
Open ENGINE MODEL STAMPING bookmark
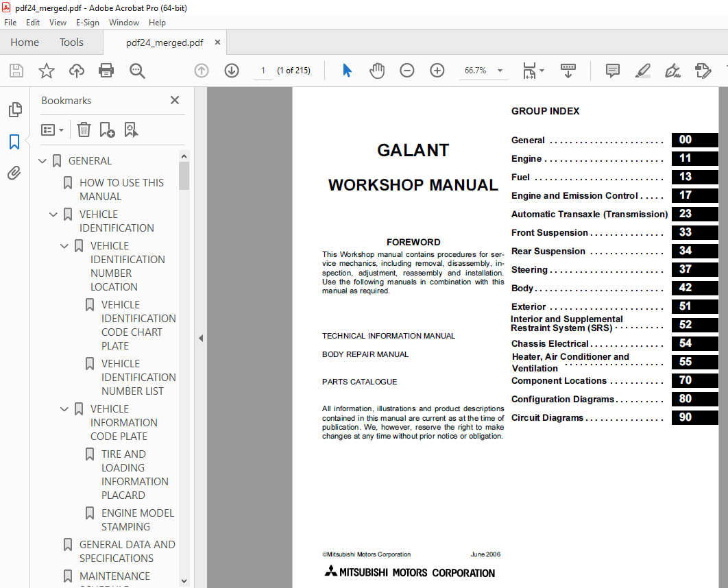137,519
